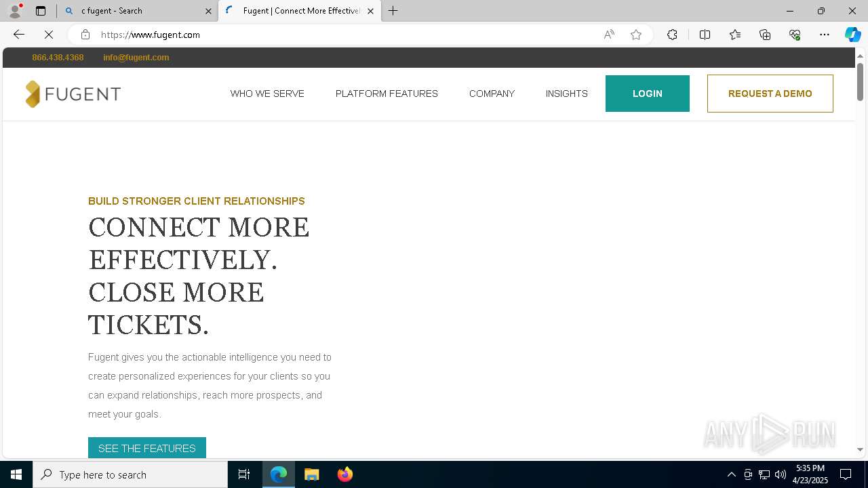
Task: Open COMPANY menu
Action: click(492, 94)
